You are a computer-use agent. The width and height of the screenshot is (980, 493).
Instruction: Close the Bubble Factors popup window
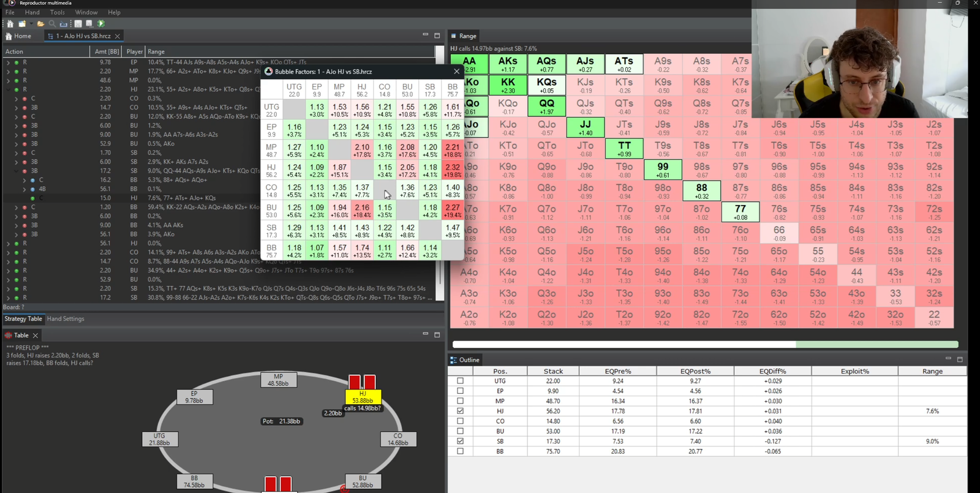coord(456,72)
